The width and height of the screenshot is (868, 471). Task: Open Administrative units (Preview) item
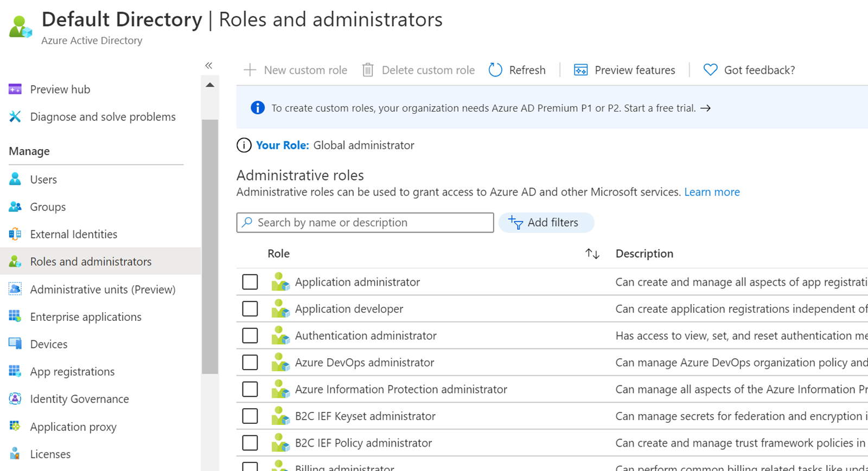[x=103, y=289]
